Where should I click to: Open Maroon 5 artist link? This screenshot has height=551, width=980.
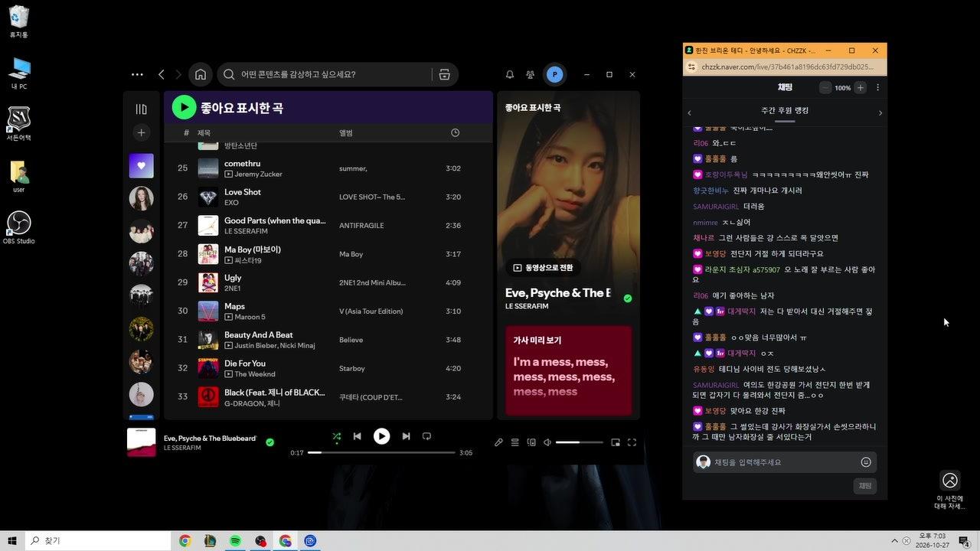click(x=250, y=317)
